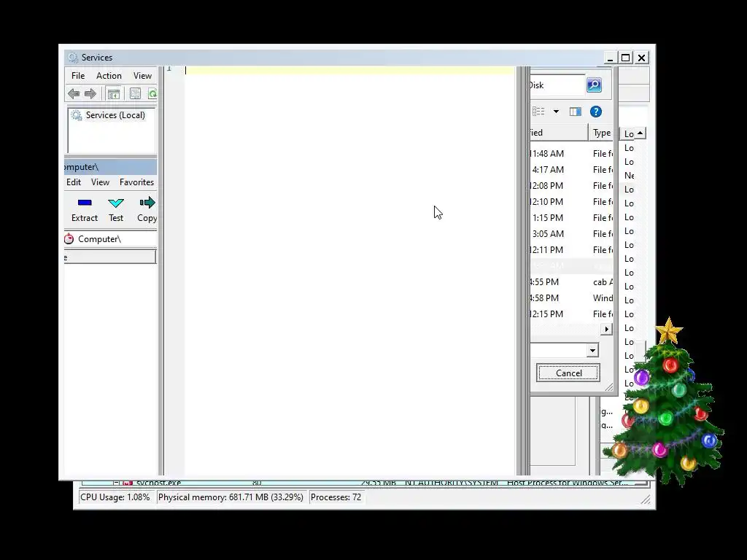
Task: Open the Action menu in Services
Action: [x=109, y=76]
